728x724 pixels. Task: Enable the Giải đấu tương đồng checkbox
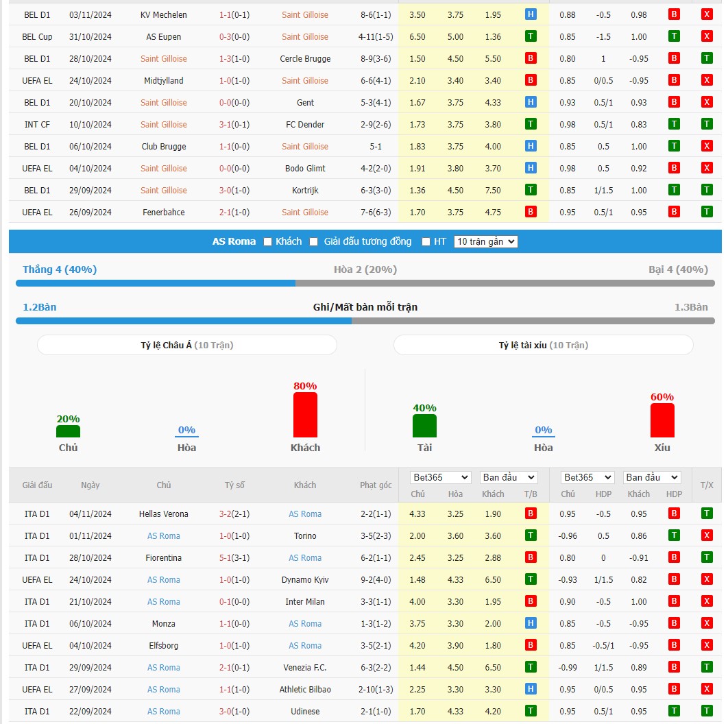[314, 242]
